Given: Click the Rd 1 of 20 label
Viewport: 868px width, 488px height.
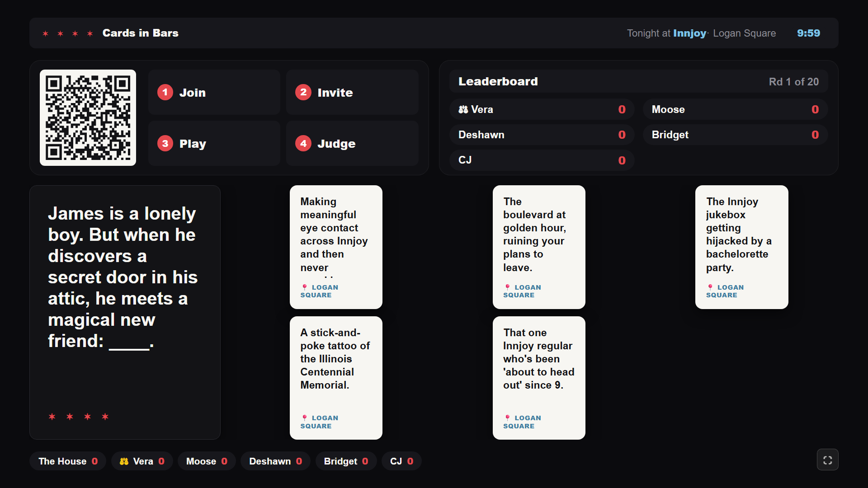Looking at the screenshot, I should click(x=793, y=82).
